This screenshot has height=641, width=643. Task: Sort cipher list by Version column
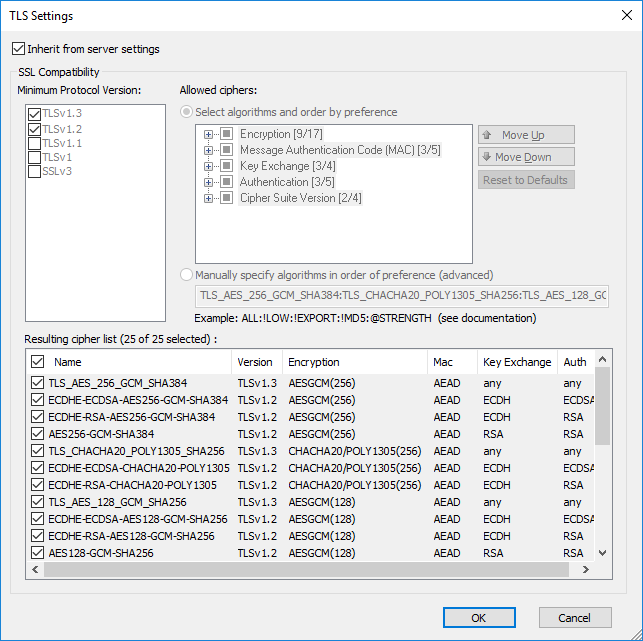click(254, 362)
